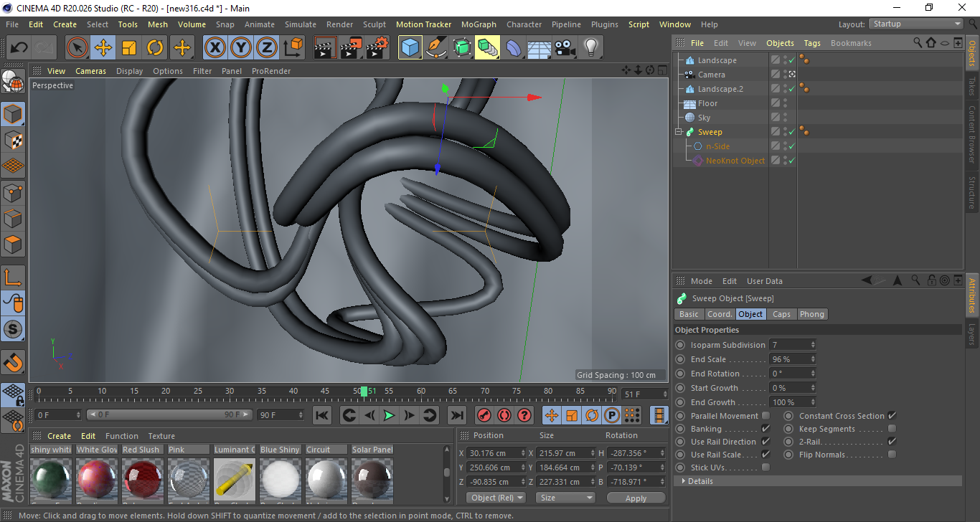
Task: Activate the Move tool icon
Action: (103, 48)
